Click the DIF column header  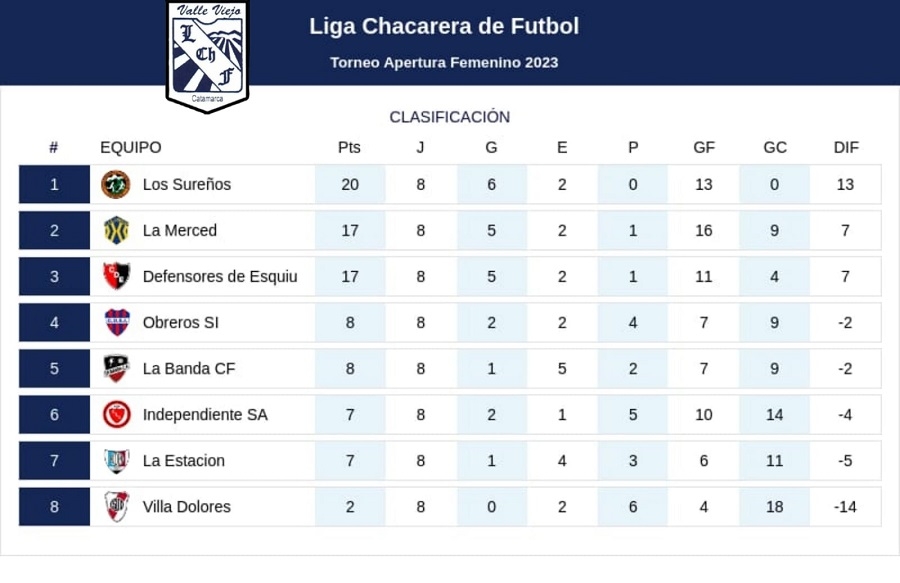pos(846,148)
